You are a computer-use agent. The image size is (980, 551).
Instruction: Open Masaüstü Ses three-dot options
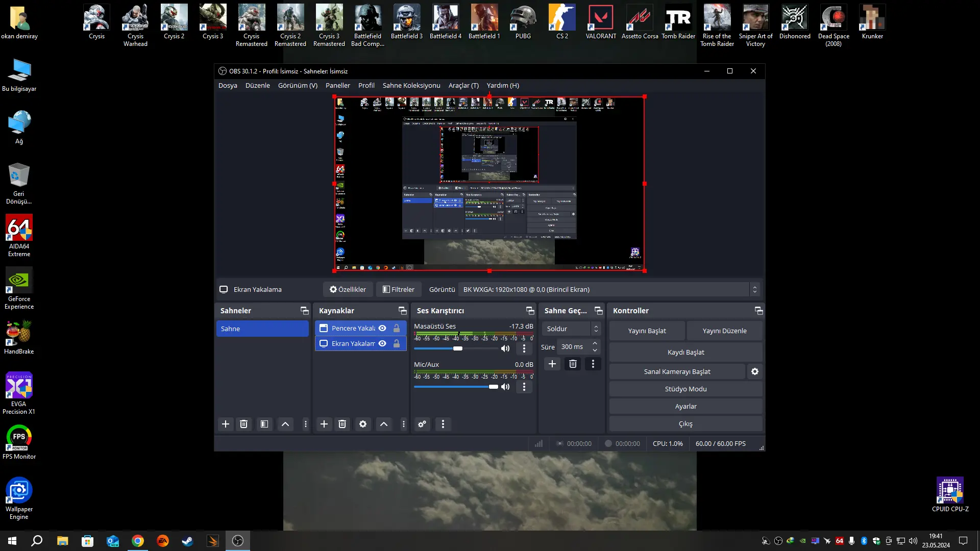coord(524,348)
